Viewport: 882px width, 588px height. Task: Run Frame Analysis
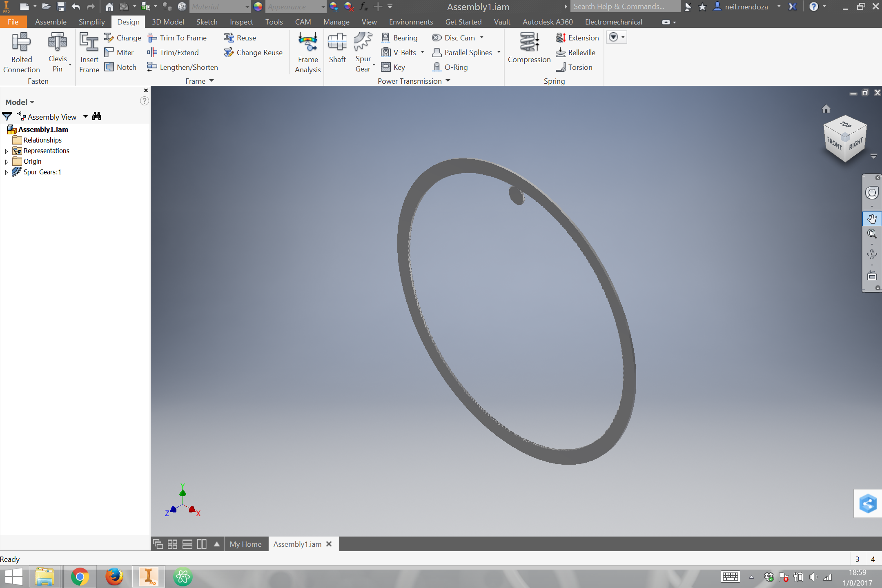pos(308,53)
